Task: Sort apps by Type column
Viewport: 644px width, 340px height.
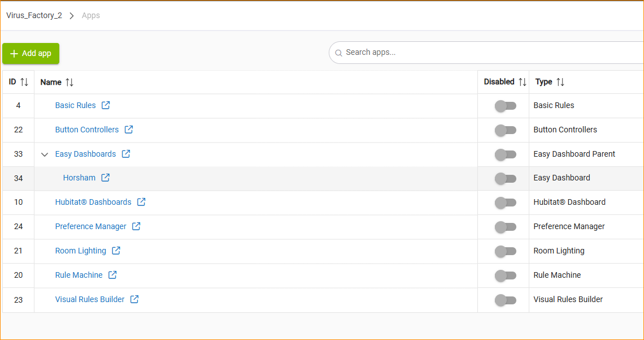Action: click(x=560, y=82)
